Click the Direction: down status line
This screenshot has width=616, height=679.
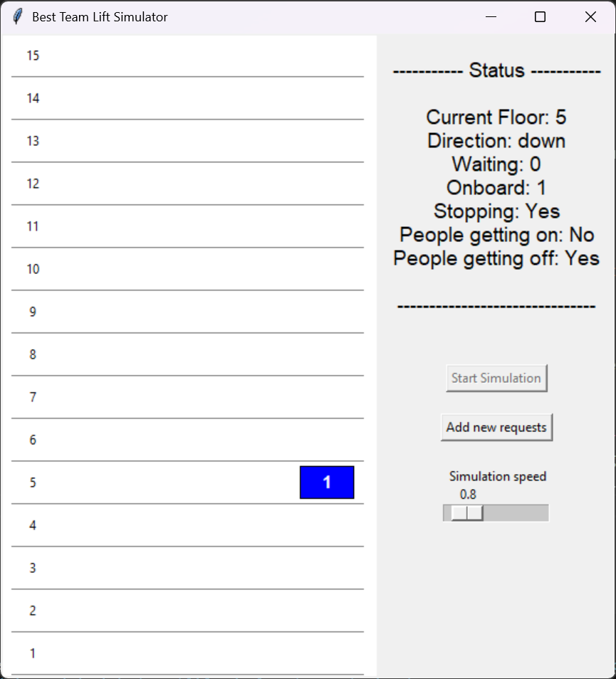(x=496, y=140)
